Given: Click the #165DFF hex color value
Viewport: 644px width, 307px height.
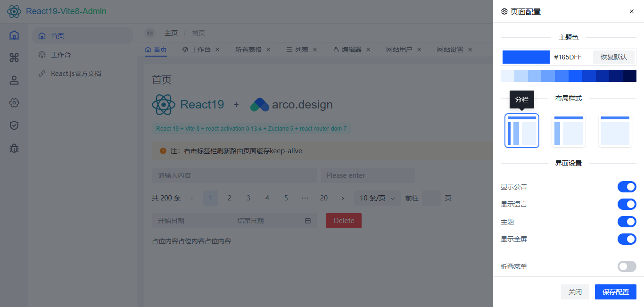Looking at the screenshot, I should tap(568, 57).
